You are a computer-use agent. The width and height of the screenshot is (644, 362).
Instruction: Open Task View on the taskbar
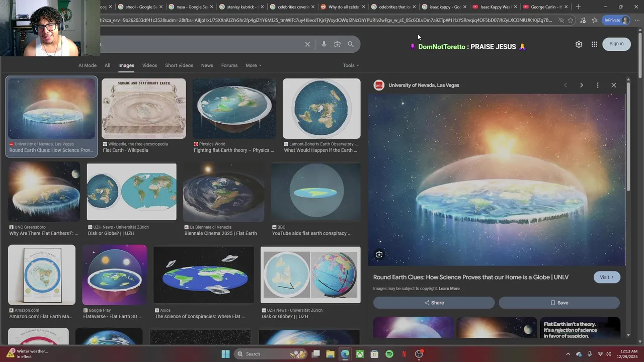click(x=316, y=354)
